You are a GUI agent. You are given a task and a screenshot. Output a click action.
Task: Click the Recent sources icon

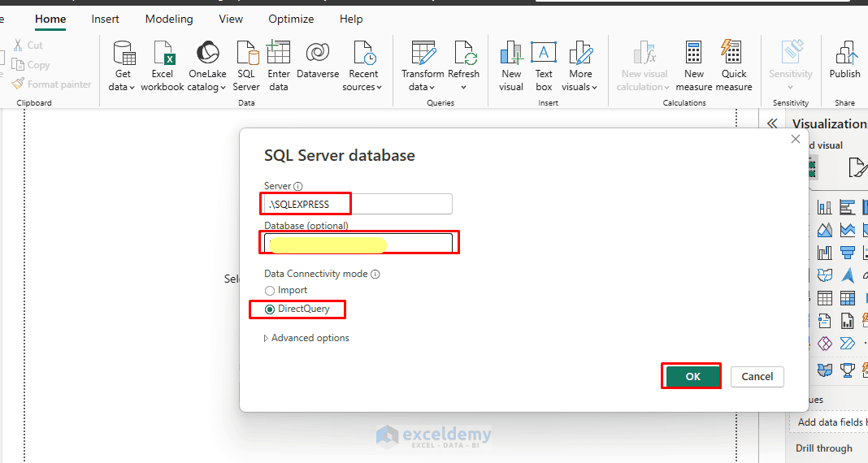364,53
